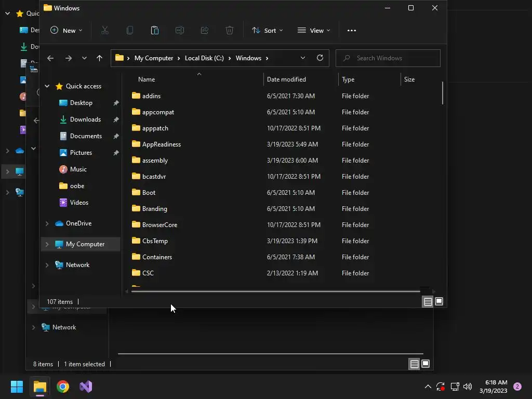Click the network icon in system tray
This screenshot has width=532, height=399.
click(455, 387)
